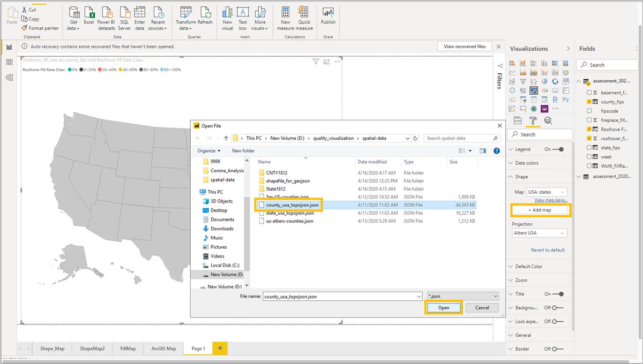The width and height of the screenshot is (643, 364).
Task: Click View recovered files button
Action: [x=465, y=47]
